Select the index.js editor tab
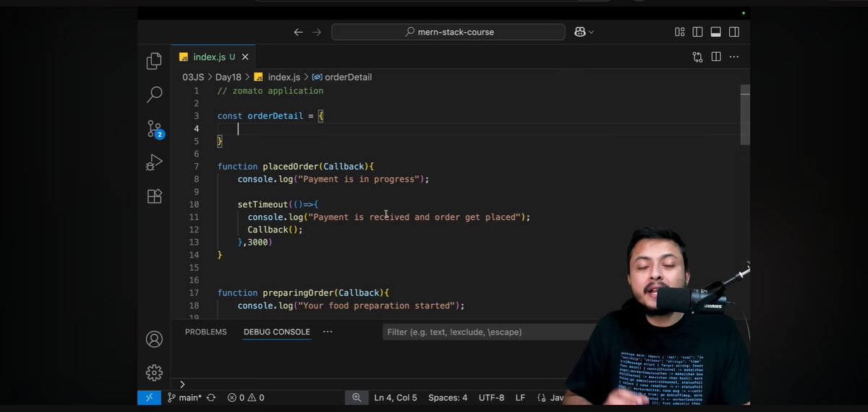 point(213,56)
